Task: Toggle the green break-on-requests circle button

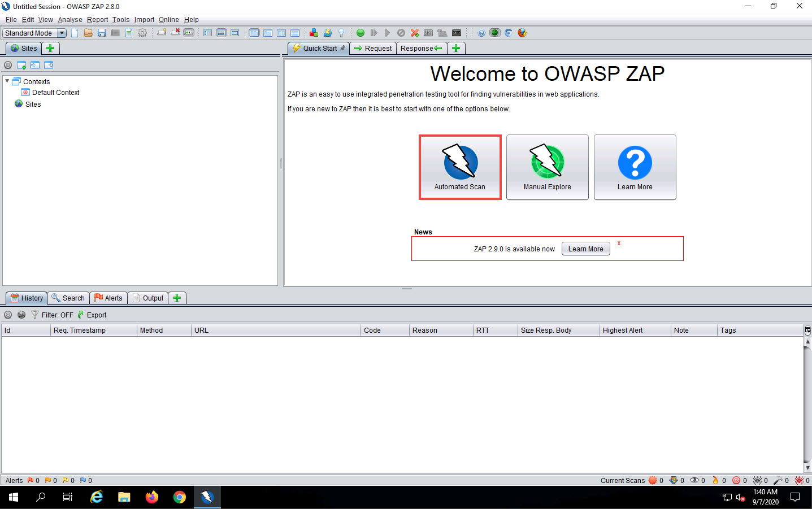Action: point(360,33)
